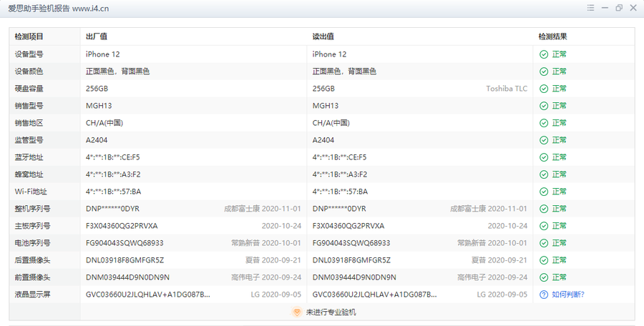This screenshot has width=644, height=326.
Task: Select the 液晶显示屏 row label
Action: tap(32, 295)
